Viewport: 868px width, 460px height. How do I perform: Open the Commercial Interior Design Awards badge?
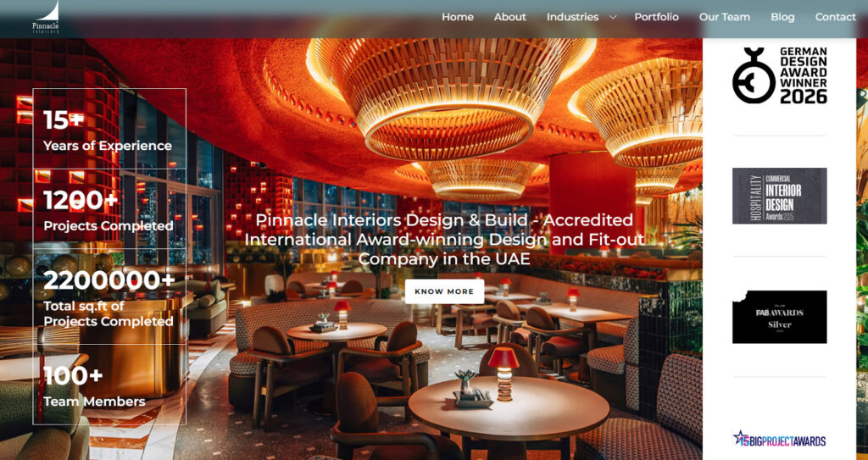780,196
